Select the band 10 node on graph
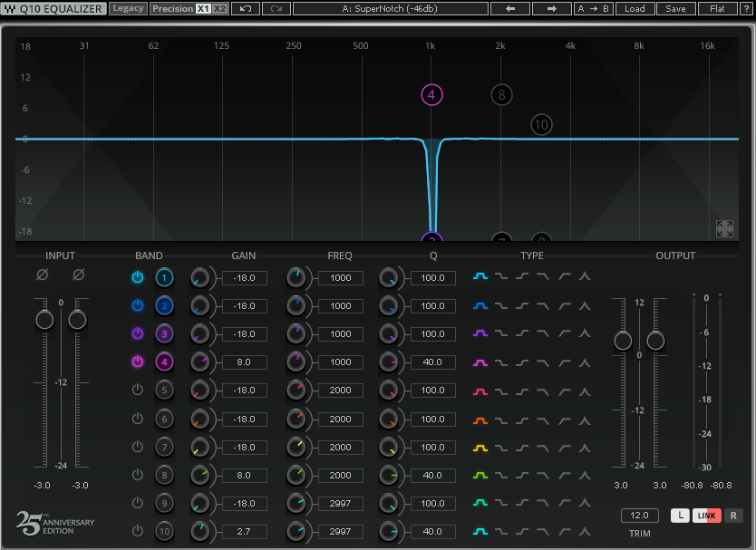Image resolution: width=756 pixels, height=550 pixels. (x=541, y=125)
